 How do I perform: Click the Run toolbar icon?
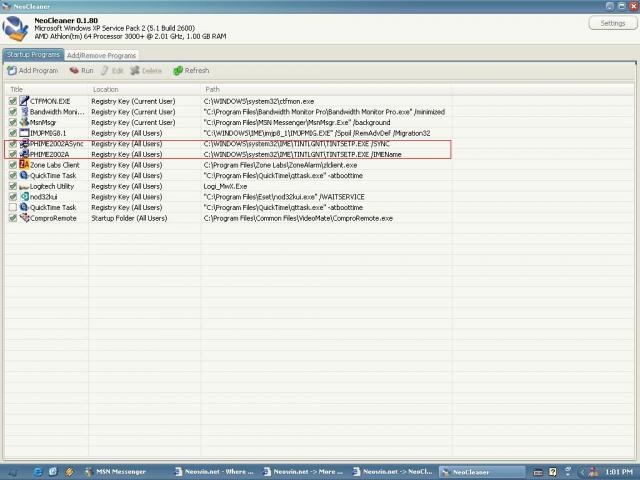click(x=74, y=71)
